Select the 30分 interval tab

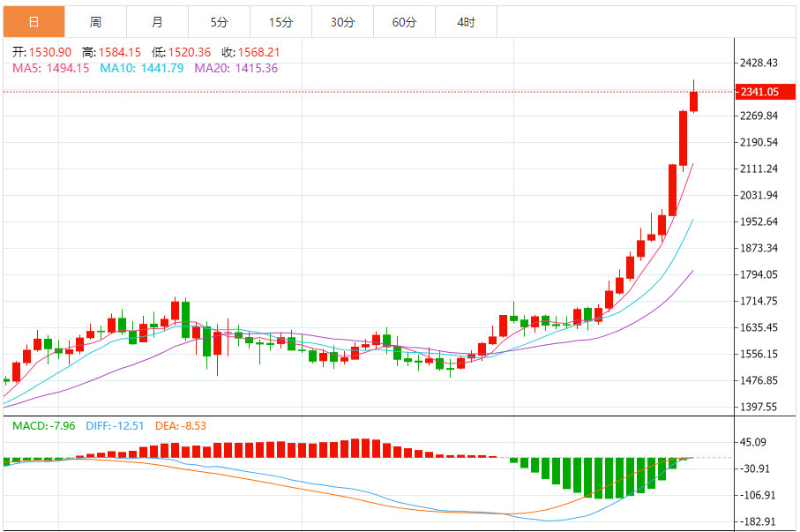pyautogui.click(x=342, y=22)
